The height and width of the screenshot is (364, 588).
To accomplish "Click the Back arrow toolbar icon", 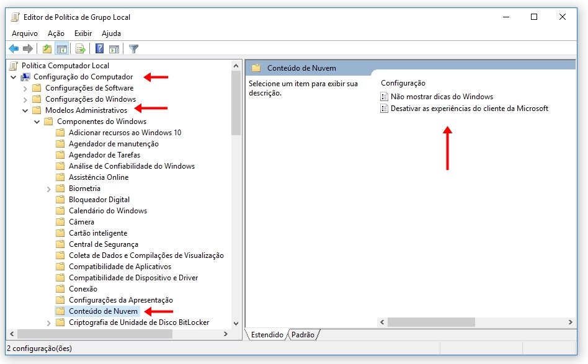I will [14, 49].
